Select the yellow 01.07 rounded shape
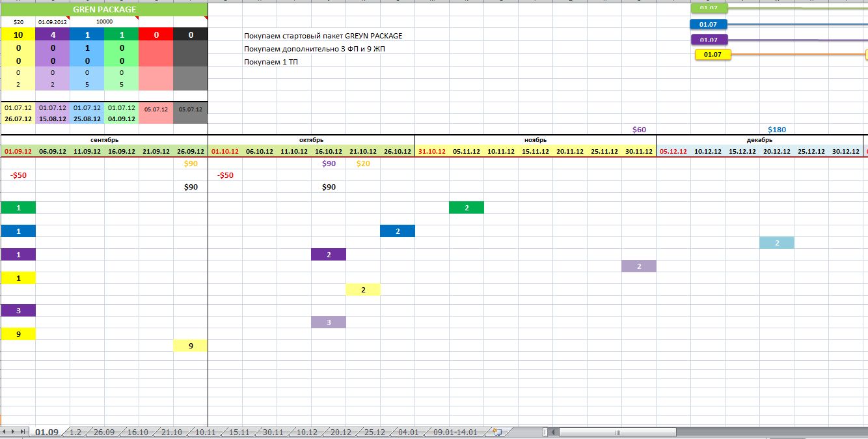 click(x=713, y=55)
